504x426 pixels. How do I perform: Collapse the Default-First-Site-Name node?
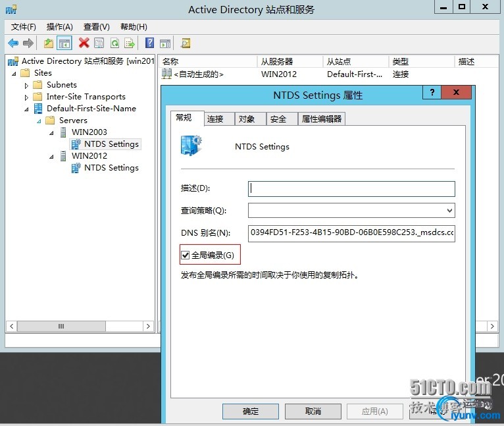(x=26, y=109)
